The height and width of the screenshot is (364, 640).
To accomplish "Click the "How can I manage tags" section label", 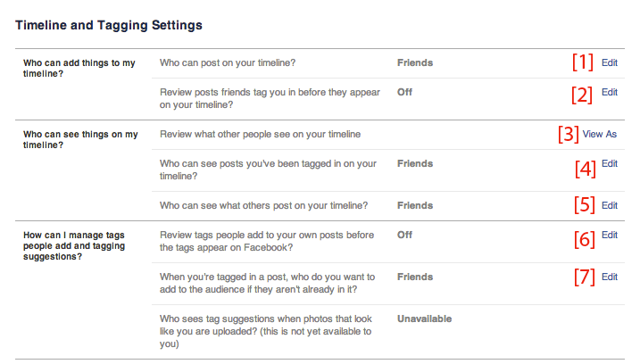I will (73, 245).
